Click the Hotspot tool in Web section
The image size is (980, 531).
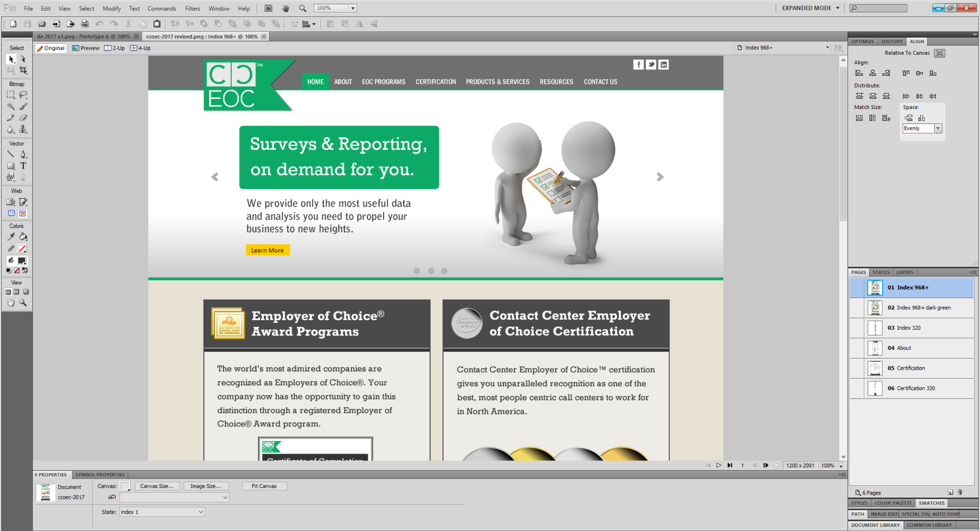(11, 202)
